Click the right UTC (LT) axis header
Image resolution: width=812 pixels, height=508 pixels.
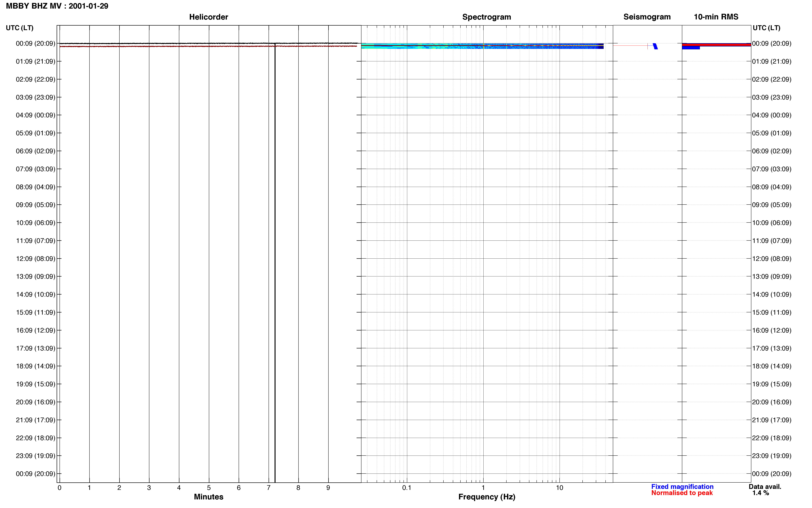pyautogui.click(x=766, y=28)
